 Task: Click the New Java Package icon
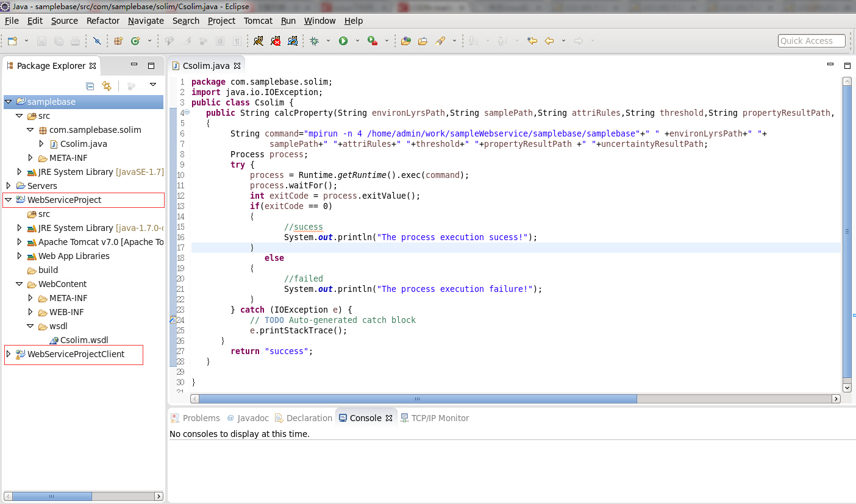click(x=119, y=41)
